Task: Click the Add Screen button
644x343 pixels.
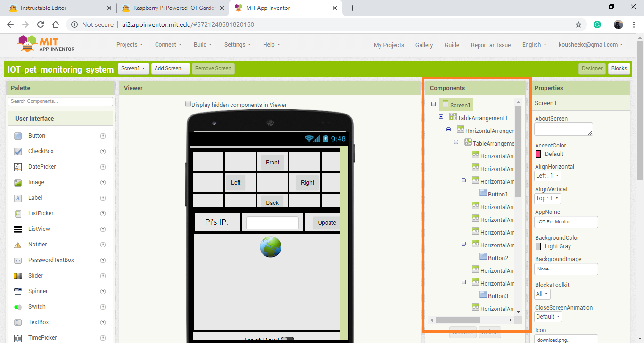Action: (171, 69)
